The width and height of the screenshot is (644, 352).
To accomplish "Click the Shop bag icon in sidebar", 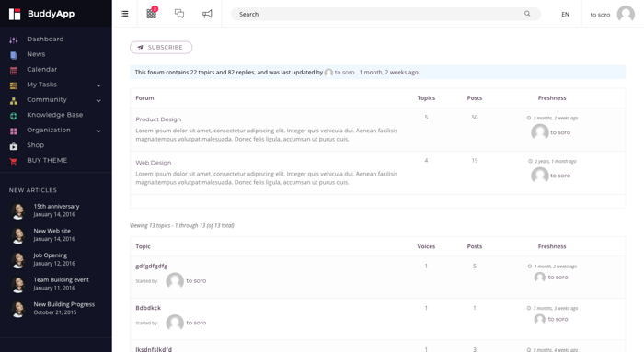I will tap(14, 146).
